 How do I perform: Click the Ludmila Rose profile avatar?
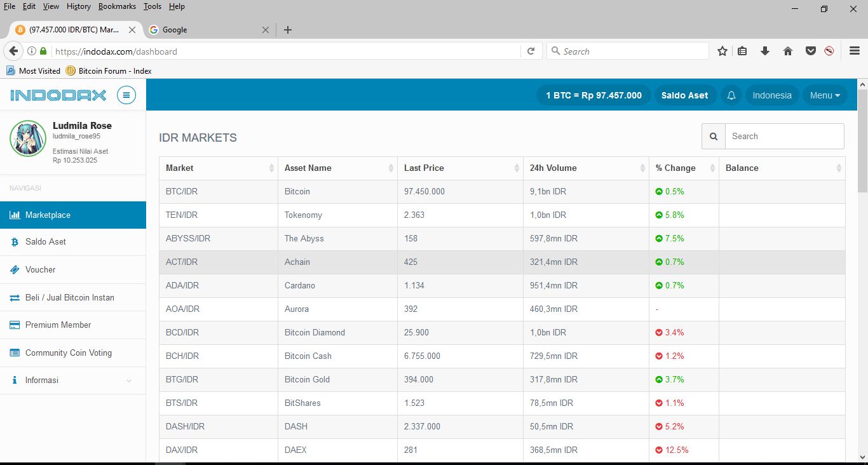[28, 138]
